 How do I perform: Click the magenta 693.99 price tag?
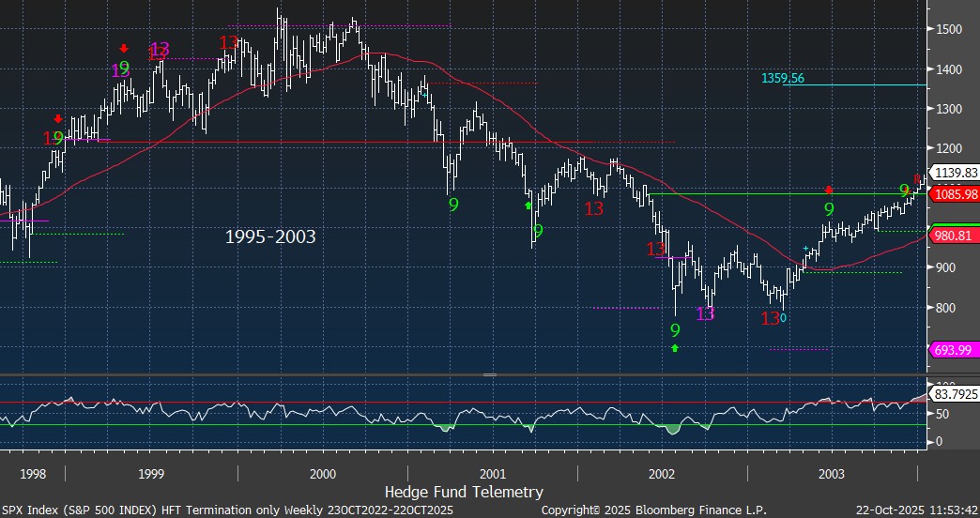[955, 350]
